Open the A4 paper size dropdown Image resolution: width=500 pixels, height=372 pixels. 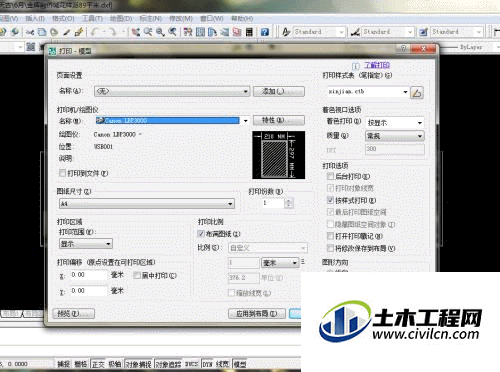click(x=147, y=203)
